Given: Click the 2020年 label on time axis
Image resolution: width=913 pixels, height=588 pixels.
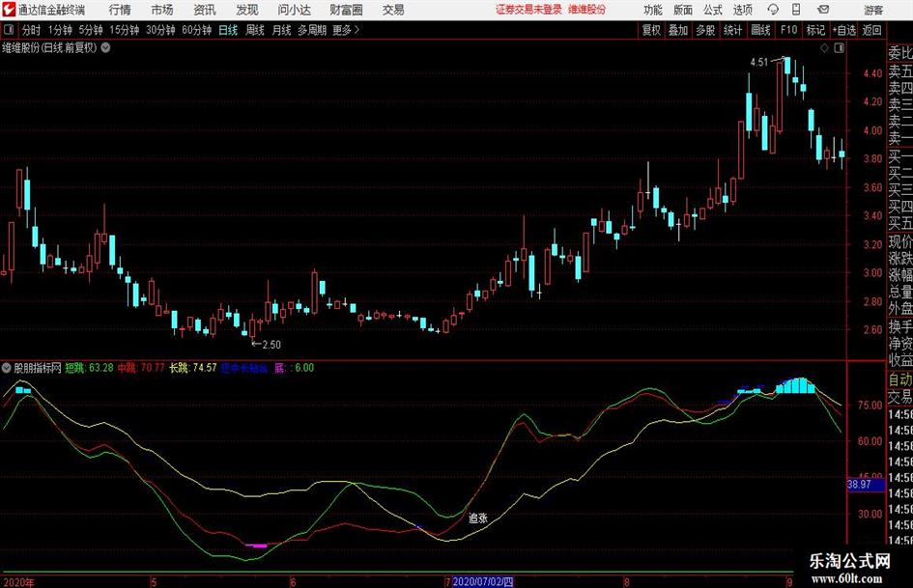Looking at the screenshot, I should pyautogui.click(x=18, y=582).
